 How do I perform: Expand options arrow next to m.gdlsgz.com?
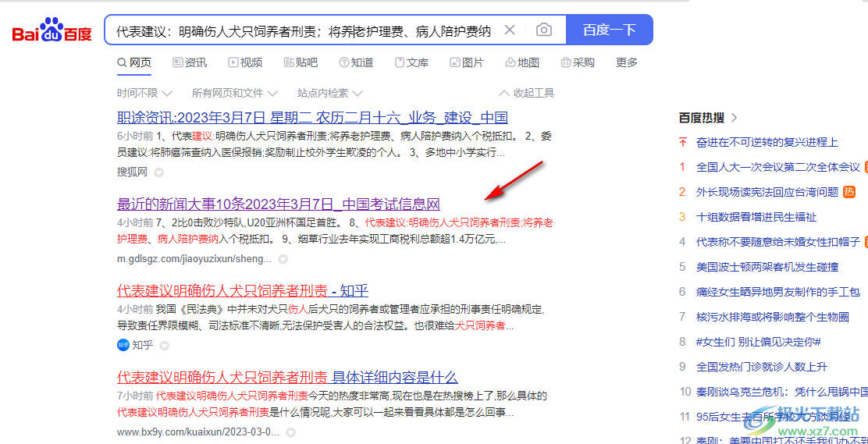283,259
